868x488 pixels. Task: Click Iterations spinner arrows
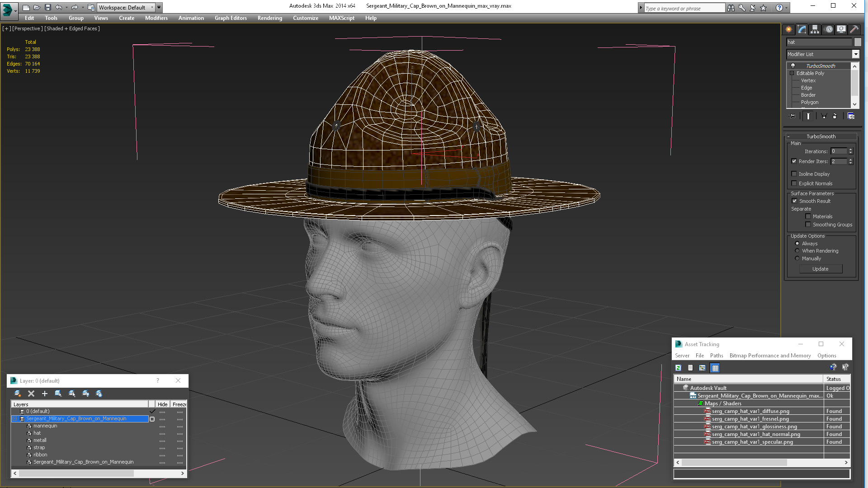tap(850, 151)
